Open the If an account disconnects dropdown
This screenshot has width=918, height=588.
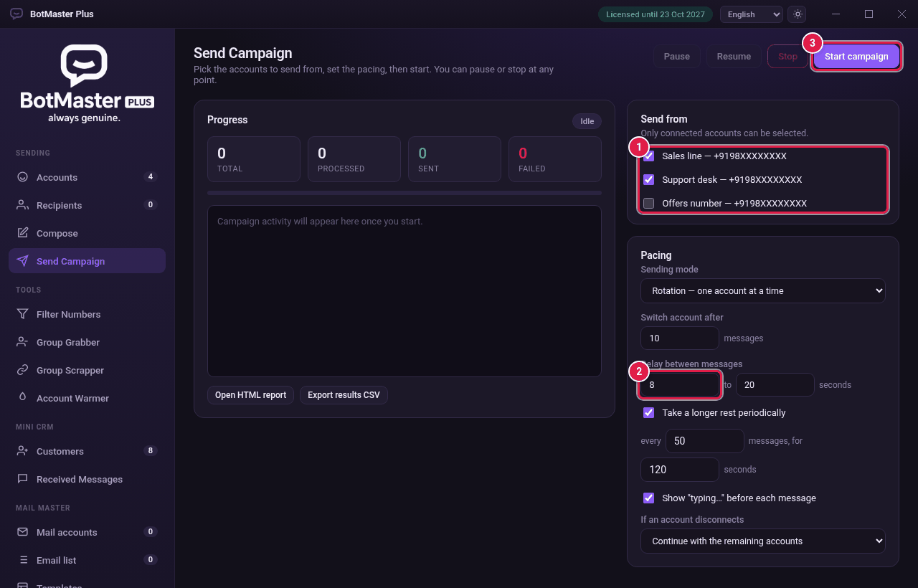763,541
